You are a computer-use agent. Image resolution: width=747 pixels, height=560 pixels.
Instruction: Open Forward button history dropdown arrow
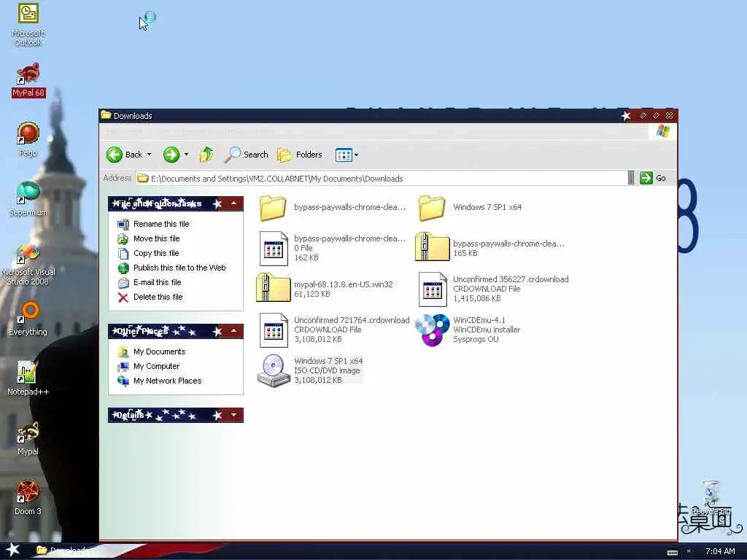[186, 155]
